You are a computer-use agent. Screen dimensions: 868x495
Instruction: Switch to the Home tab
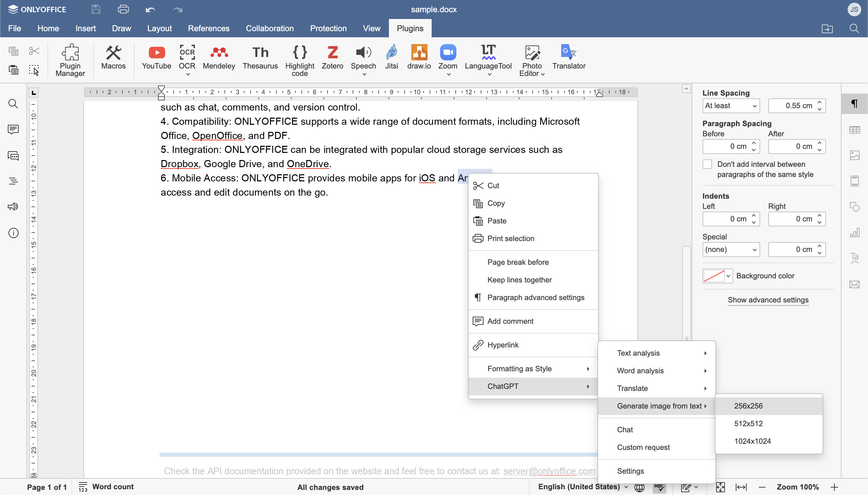pyautogui.click(x=48, y=28)
